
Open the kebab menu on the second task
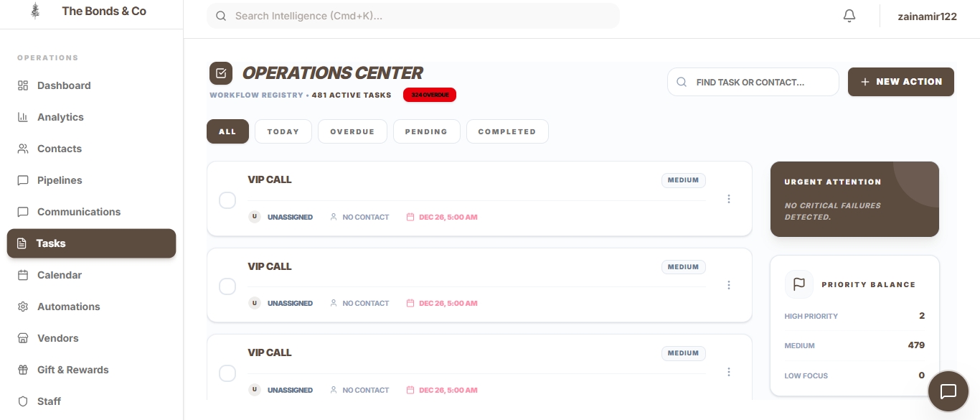click(729, 284)
